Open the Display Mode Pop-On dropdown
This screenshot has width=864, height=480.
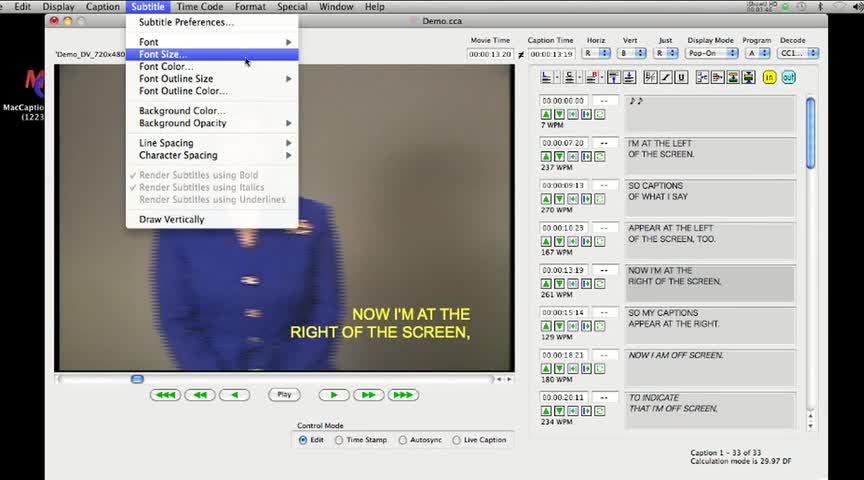[712, 53]
